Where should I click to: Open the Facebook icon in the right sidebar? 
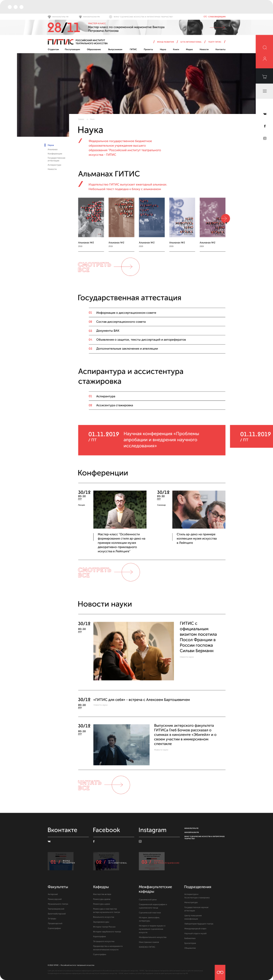coord(265,126)
